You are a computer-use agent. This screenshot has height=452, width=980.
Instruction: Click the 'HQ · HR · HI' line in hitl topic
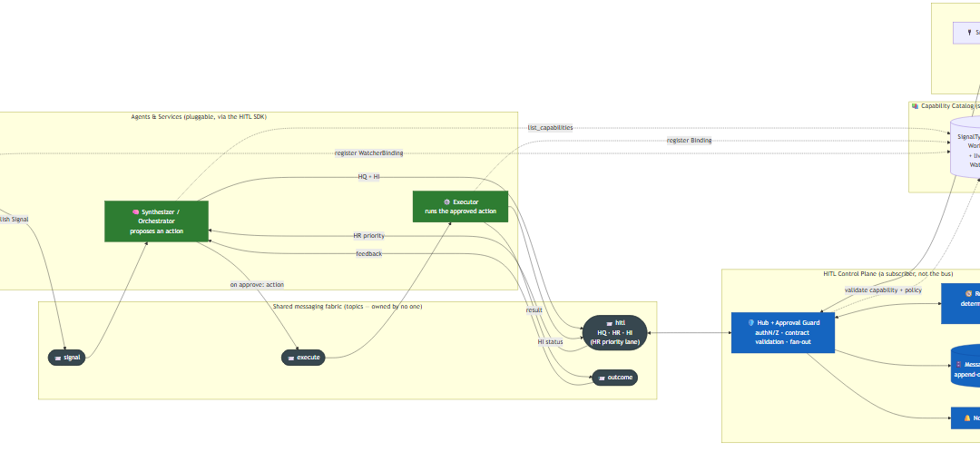[x=615, y=332]
